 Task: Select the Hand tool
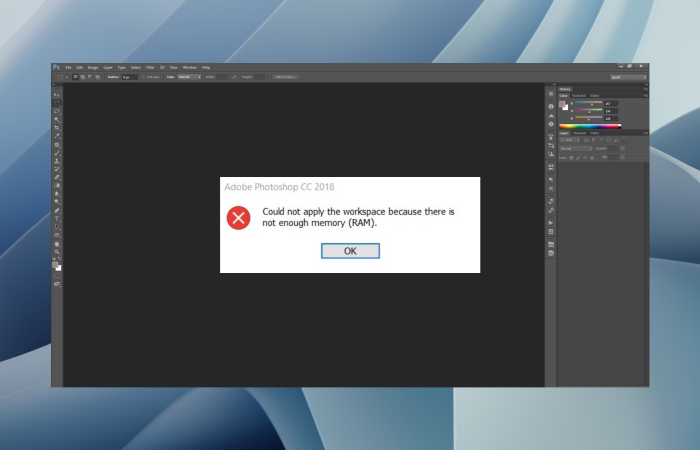click(57, 244)
